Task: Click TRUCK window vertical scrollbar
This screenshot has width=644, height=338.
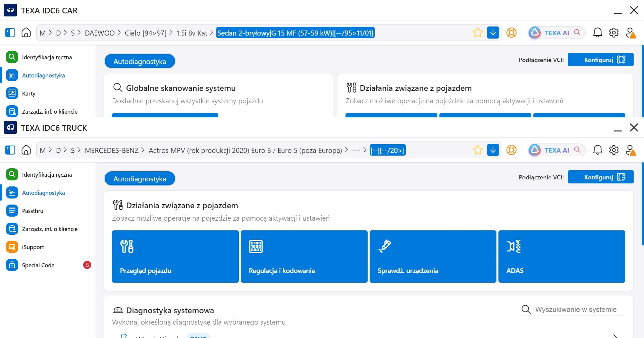Action: pyautogui.click(x=643, y=204)
